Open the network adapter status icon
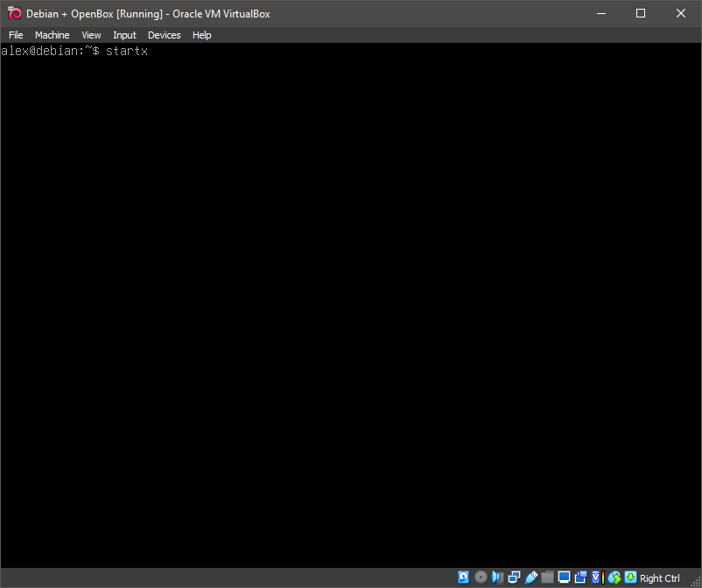Screen dimensions: 702x588 click(514, 577)
